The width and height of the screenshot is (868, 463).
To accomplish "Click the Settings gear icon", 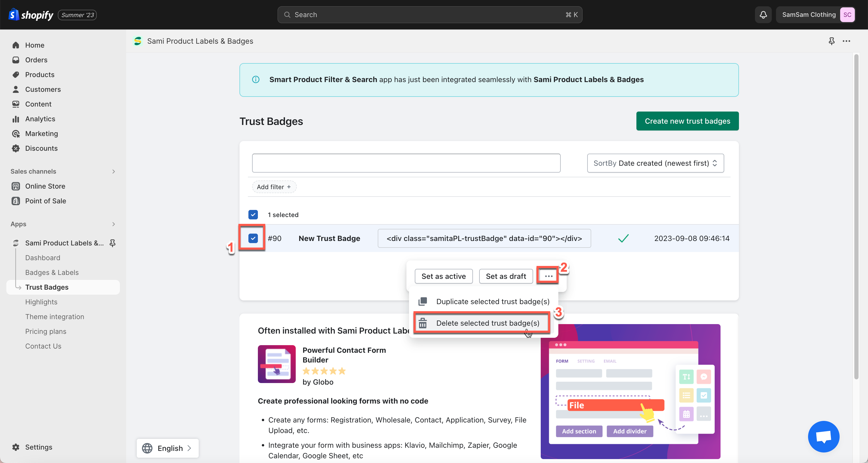I will pyautogui.click(x=16, y=447).
